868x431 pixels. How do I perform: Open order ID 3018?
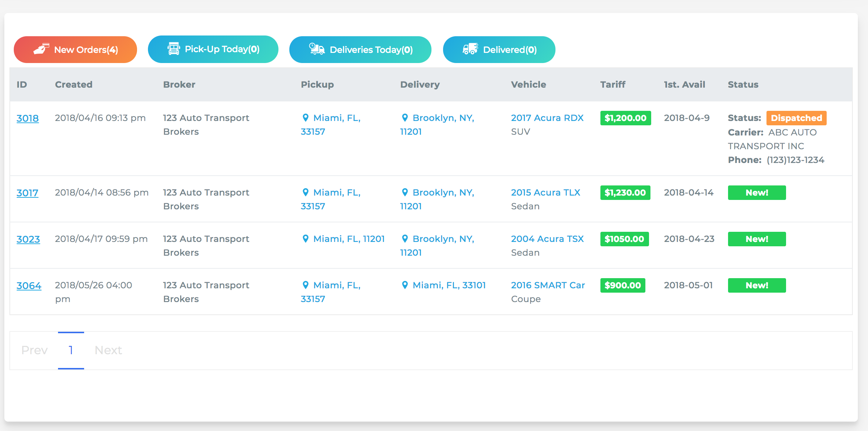pyautogui.click(x=28, y=118)
